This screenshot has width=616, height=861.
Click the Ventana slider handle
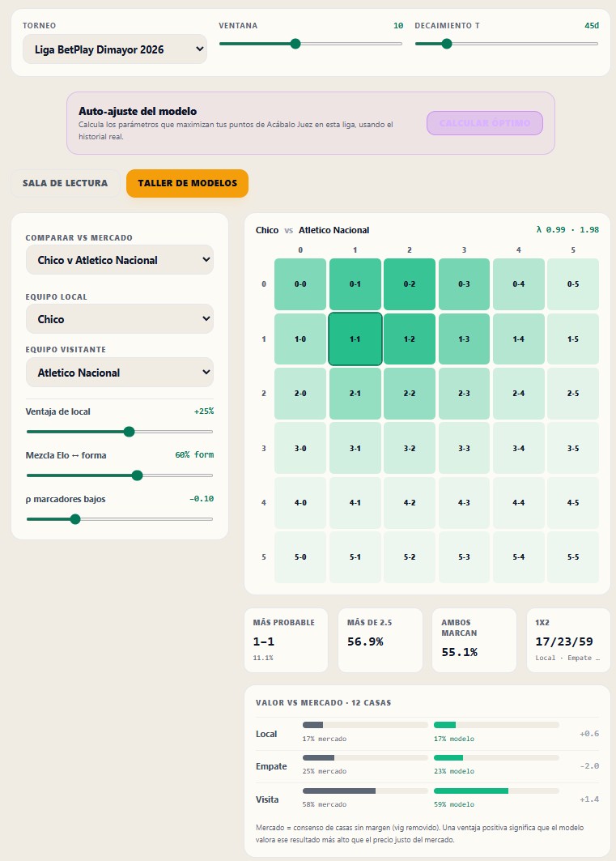click(x=295, y=44)
